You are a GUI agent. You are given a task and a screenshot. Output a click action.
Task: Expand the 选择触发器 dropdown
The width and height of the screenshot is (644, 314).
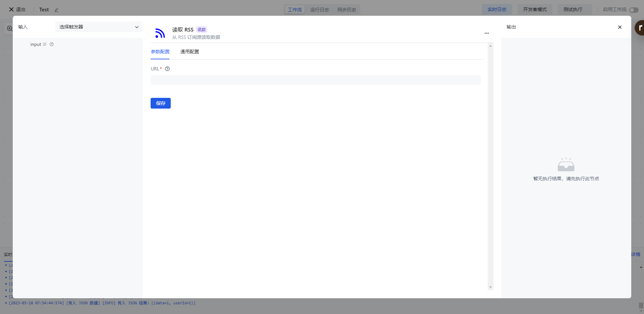pos(99,27)
